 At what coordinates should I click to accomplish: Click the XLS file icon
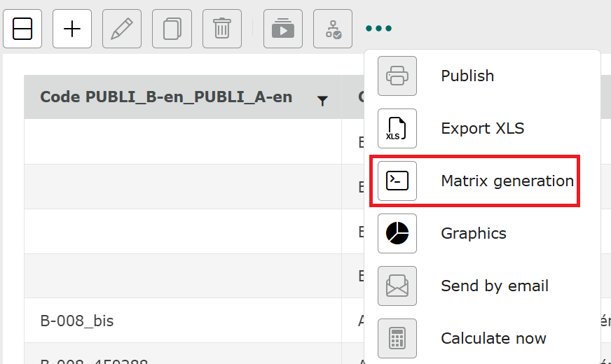point(397,128)
